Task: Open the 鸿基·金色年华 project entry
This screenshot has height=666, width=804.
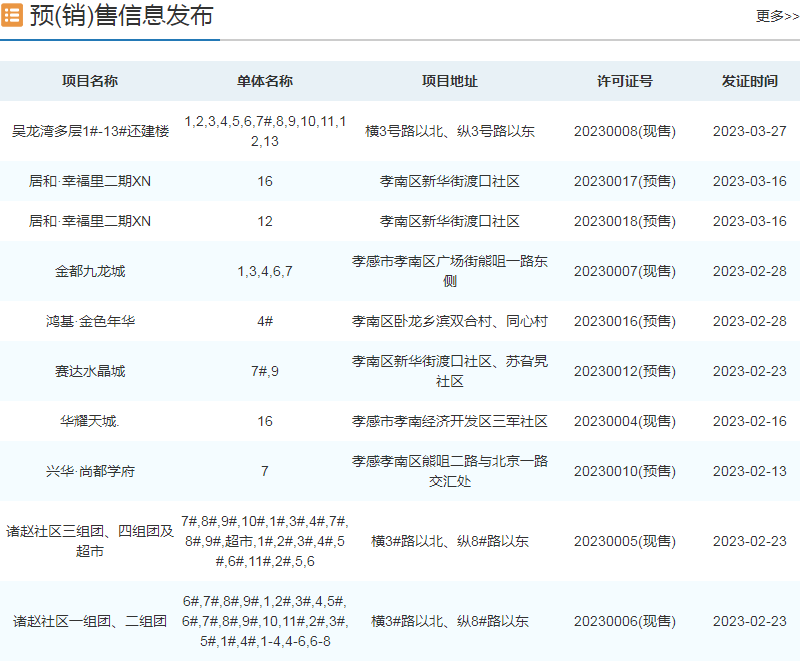Action: [90, 321]
